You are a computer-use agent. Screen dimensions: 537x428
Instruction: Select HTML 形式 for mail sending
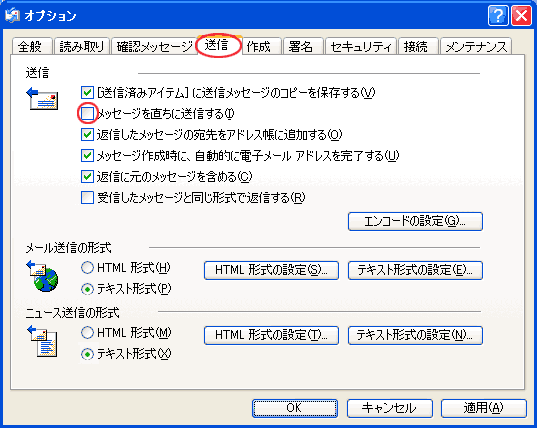(87, 268)
